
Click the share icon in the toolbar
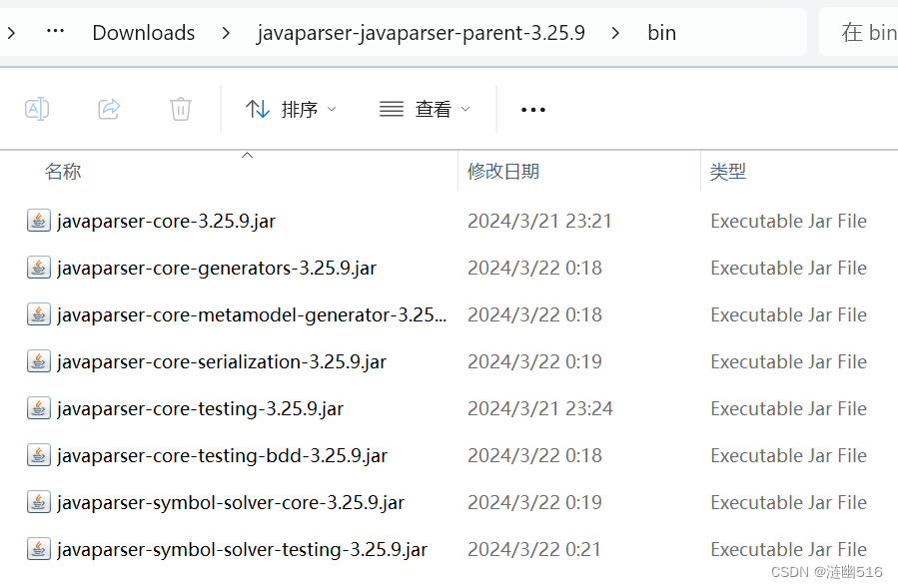click(x=109, y=109)
